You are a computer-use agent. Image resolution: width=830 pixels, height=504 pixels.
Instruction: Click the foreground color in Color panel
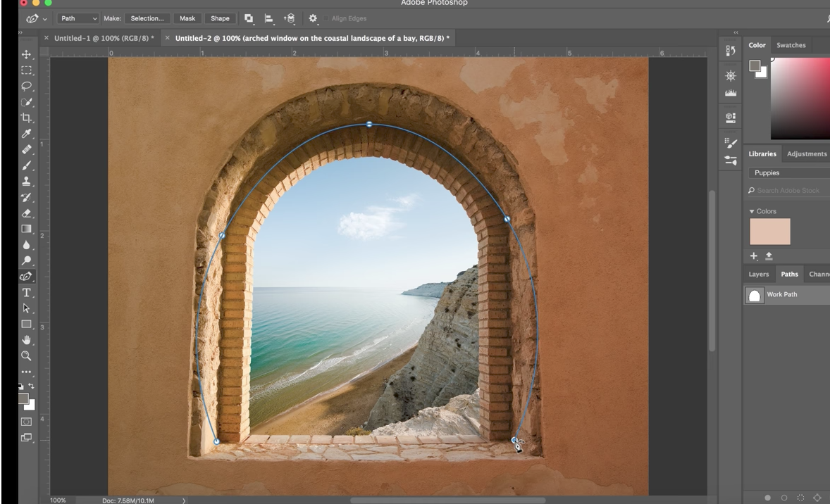click(755, 66)
